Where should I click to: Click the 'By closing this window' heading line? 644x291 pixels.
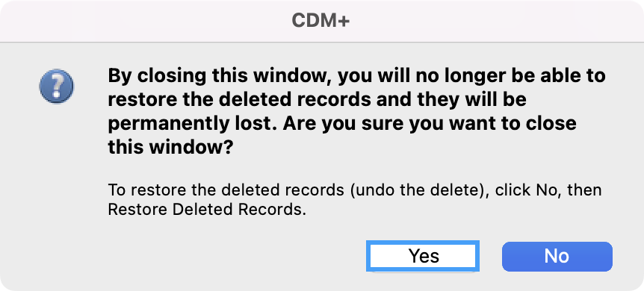[356, 77]
